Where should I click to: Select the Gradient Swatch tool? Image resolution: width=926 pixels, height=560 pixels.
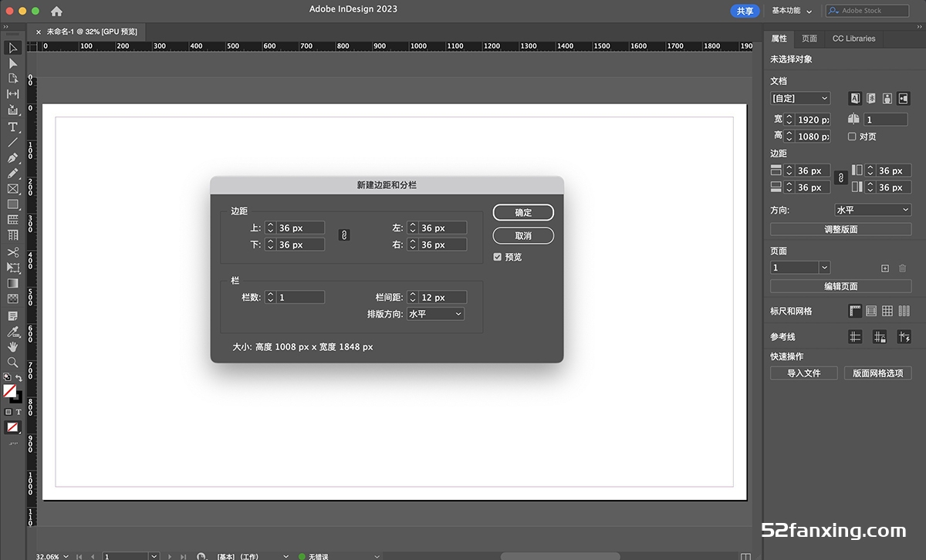point(13,283)
